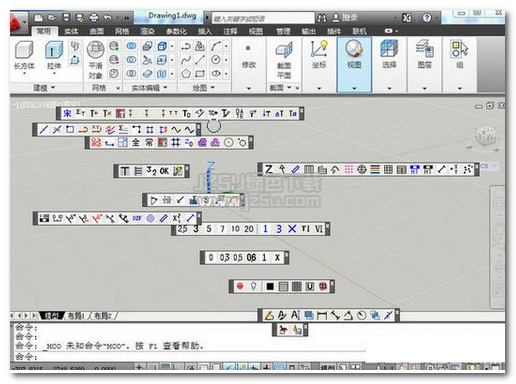
Task: Open the Selection (选择) panel icon
Action: click(389, 49)
